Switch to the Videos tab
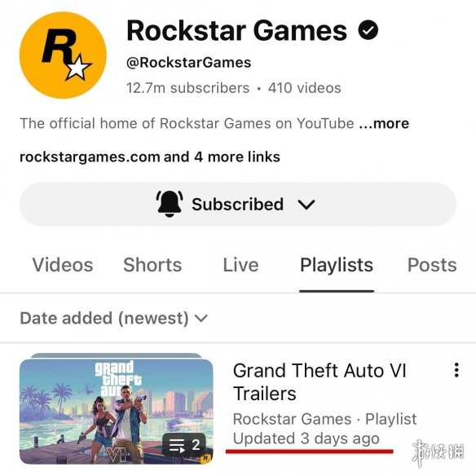Viewport: 476px width, 476px height. (63, 265)
